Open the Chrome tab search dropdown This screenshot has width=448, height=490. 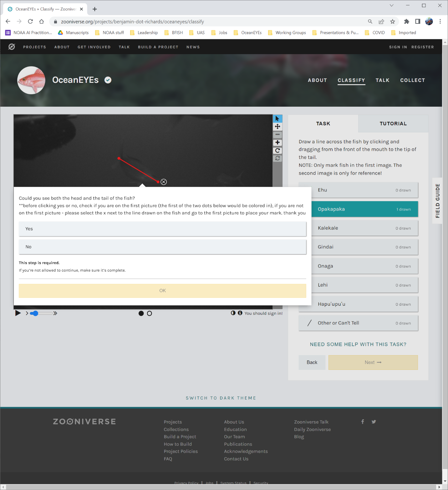coord(391,5)
